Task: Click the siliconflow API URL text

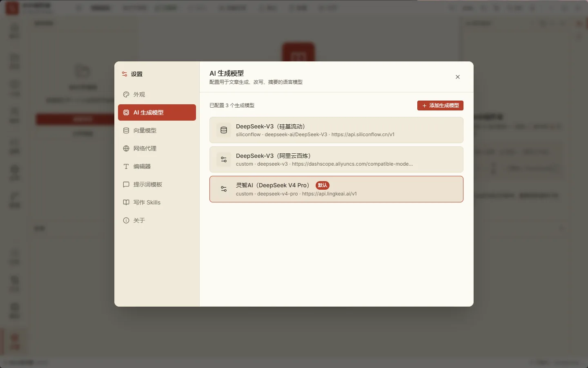Action: tap(363, 135)
